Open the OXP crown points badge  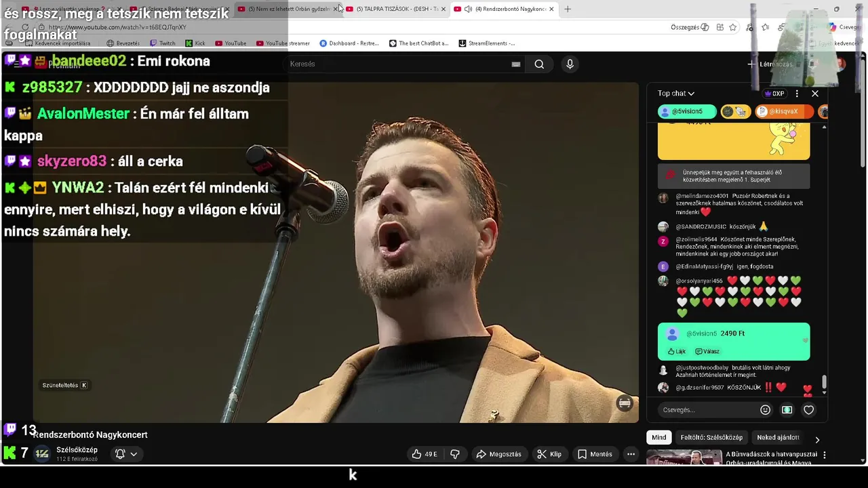[774, 94]
